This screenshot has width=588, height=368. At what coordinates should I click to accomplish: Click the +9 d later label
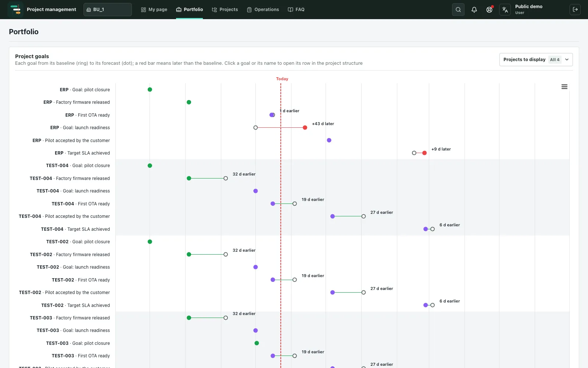[441, 149]
